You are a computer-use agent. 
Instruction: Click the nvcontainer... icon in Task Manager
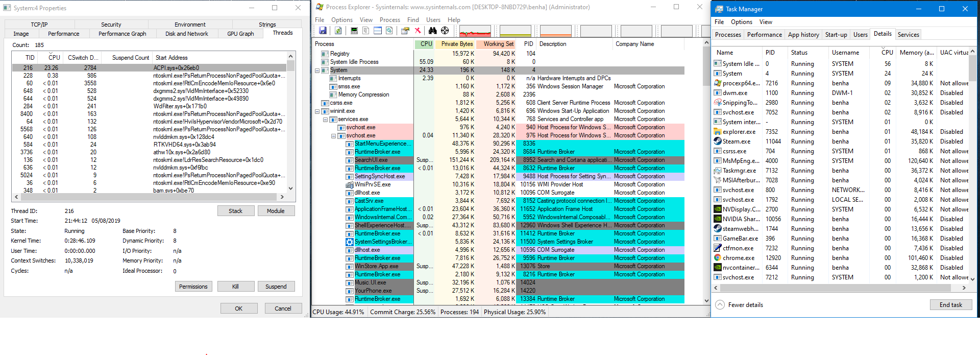718,268
